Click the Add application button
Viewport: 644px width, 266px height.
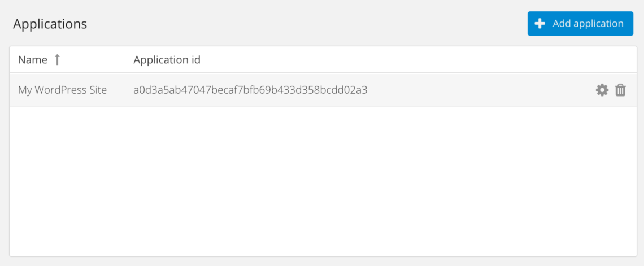[580, 24]
